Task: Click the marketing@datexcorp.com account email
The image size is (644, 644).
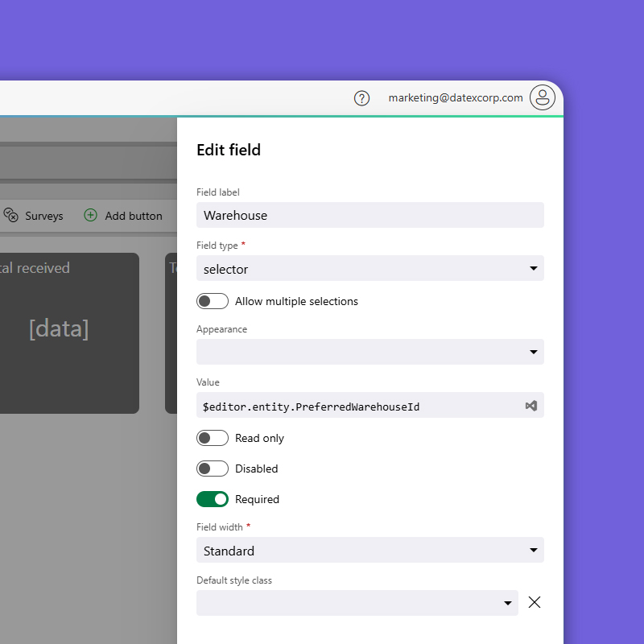Action: (x=456, y=97)
